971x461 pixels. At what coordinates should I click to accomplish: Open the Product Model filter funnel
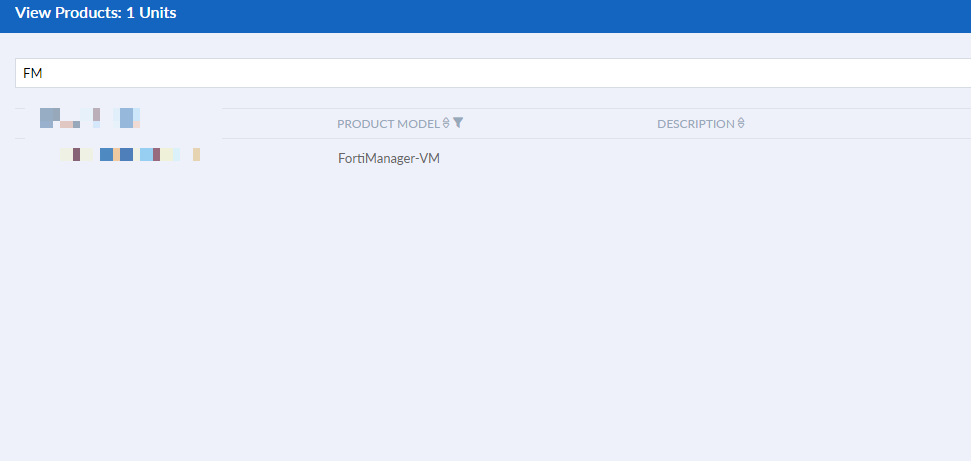[458, 123]
